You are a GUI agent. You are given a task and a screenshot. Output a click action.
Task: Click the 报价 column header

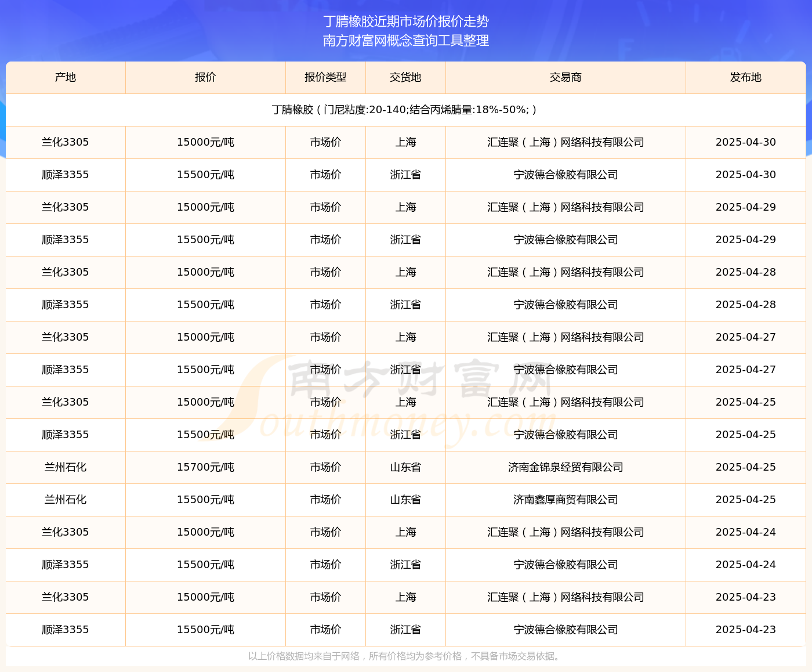point(205,77)
